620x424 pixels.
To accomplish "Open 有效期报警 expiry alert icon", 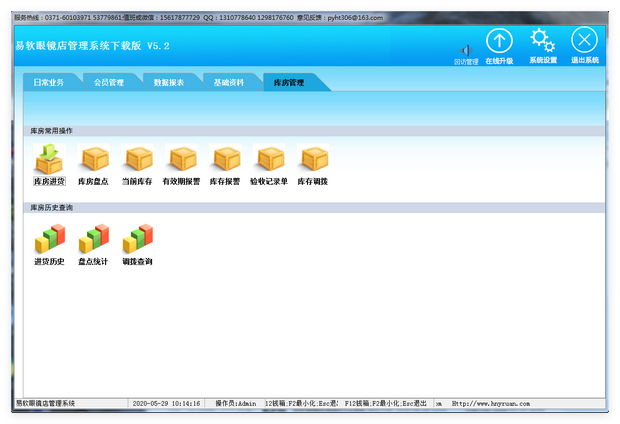I will point(181,159).
